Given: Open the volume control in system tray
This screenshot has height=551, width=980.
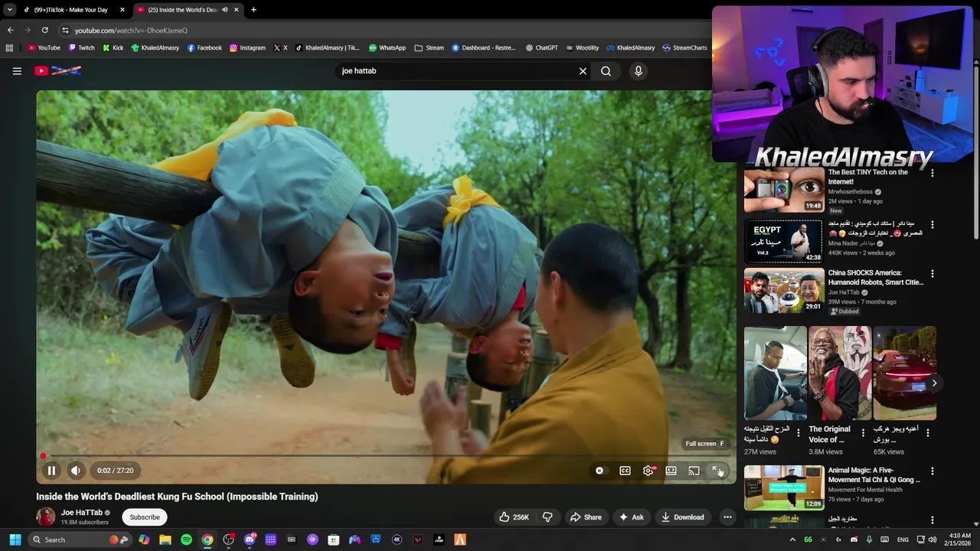Looking at the screenshot, I should pyautogui.click(x=932, y=540).
